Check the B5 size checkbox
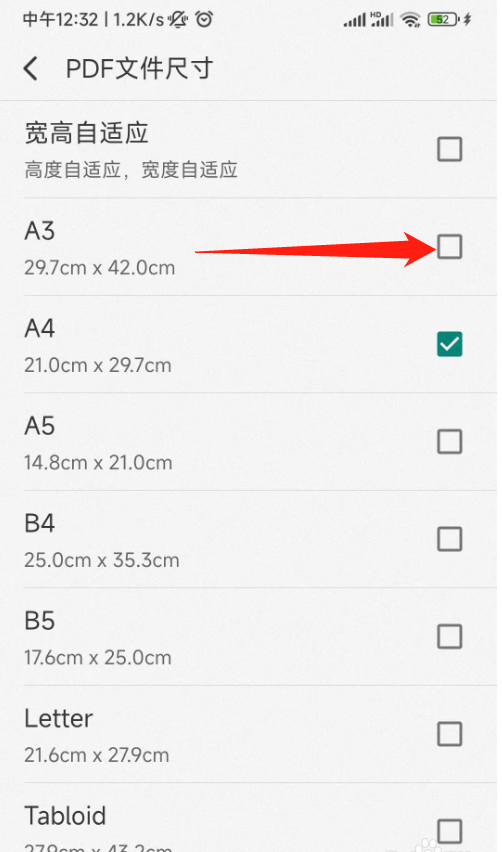 450,637
